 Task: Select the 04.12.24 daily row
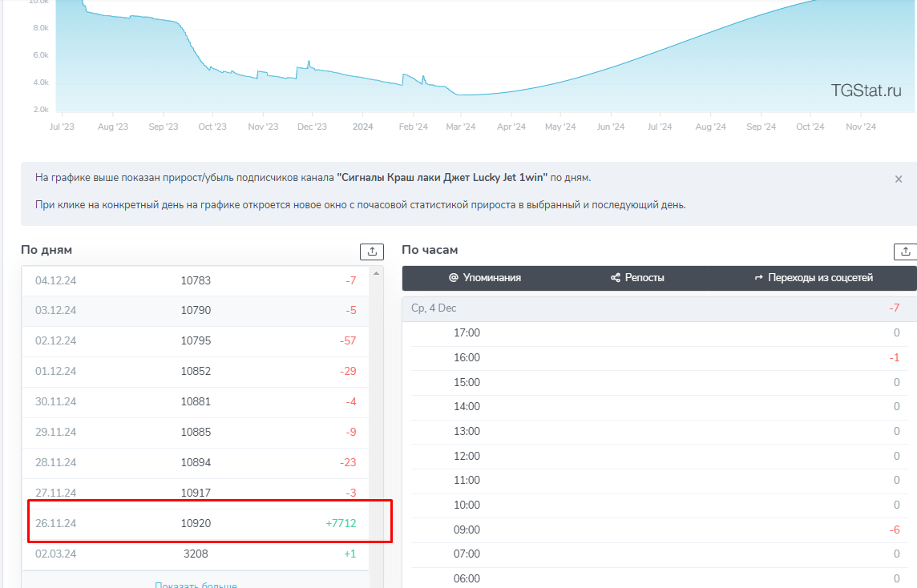(x=196, y=280)
